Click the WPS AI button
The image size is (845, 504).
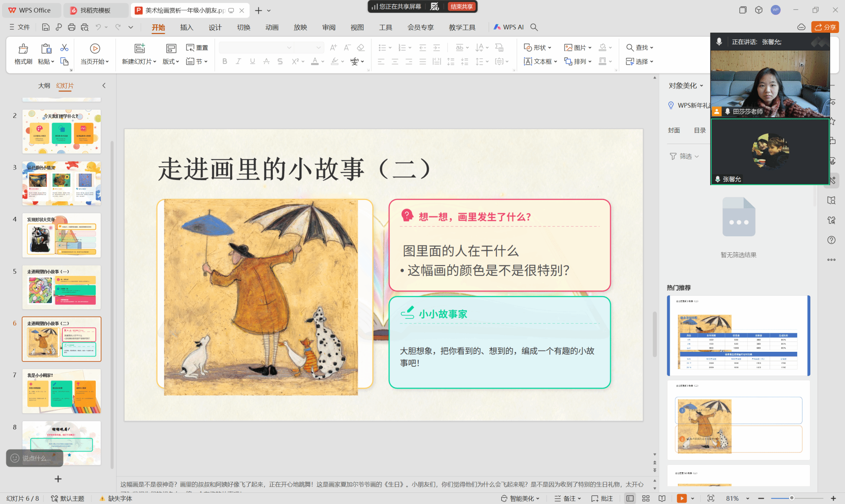(x=509, y=27)
